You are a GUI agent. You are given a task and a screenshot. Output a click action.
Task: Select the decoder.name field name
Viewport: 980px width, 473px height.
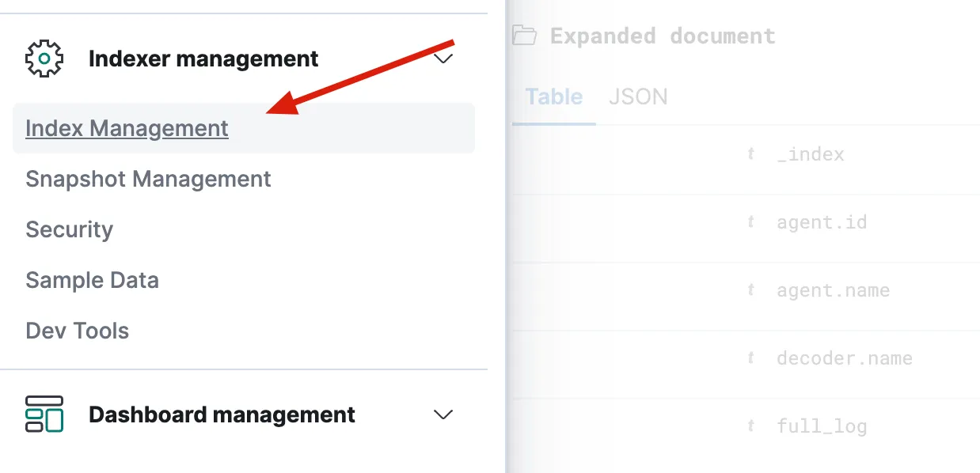[845, 358]
